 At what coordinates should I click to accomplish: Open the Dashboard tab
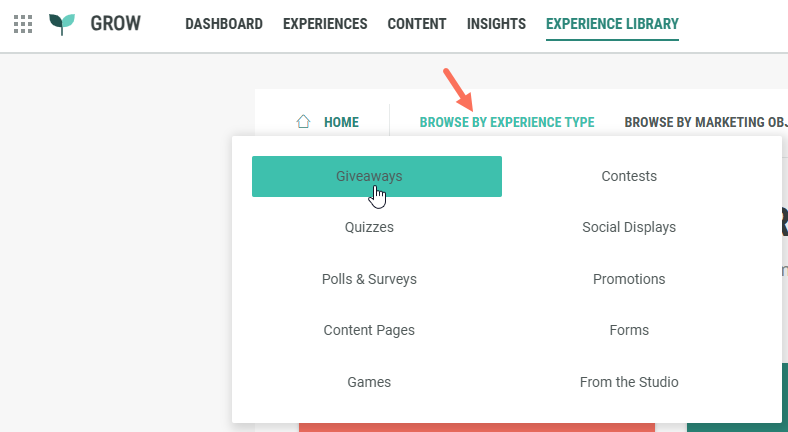pyautogui.click(x=224, y=24)
